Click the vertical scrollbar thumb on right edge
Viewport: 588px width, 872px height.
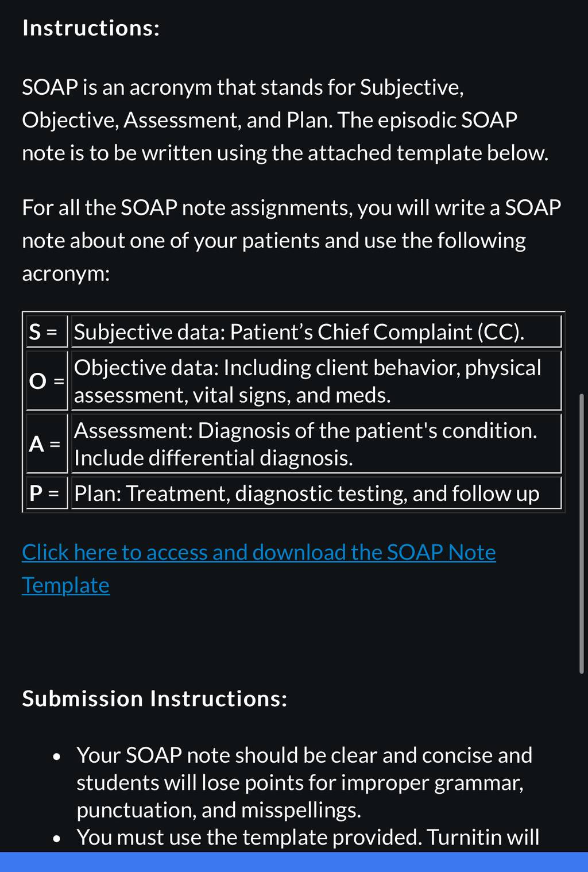pyautogui.click(x=582, y=533)
